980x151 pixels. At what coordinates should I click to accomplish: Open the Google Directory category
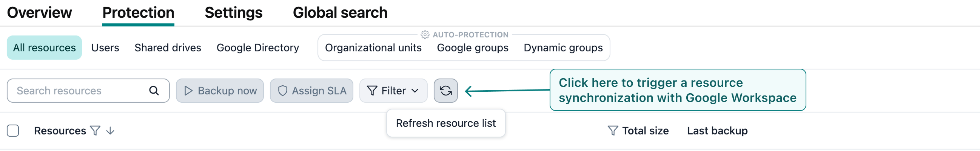[257, 48]
